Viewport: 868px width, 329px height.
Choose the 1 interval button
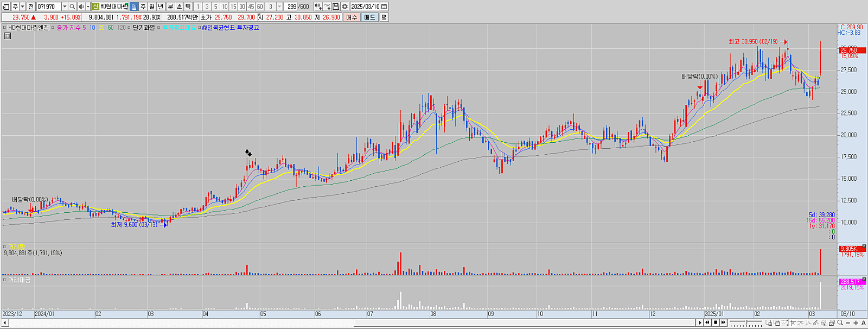[198, 7]
